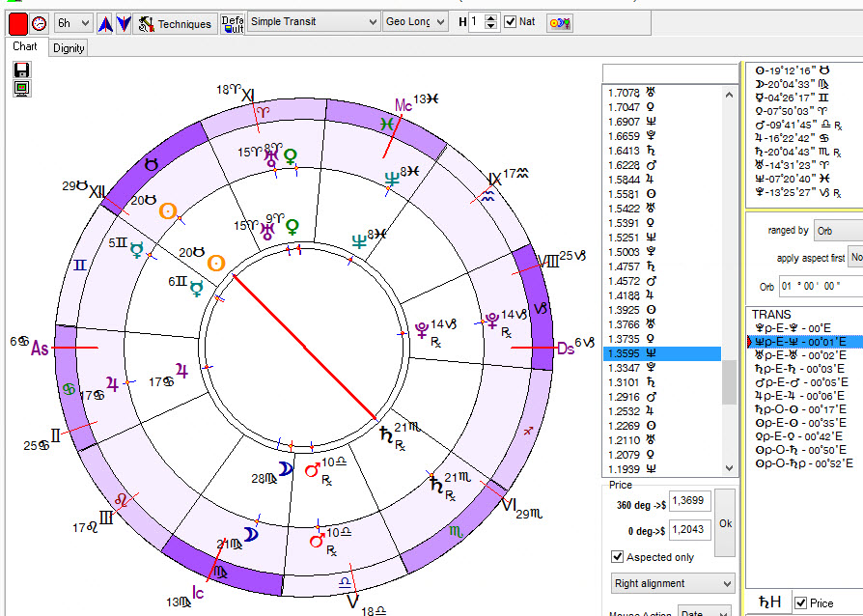Open the Techniques tools button
Screen dimensions: 863x616
(175, 24)
